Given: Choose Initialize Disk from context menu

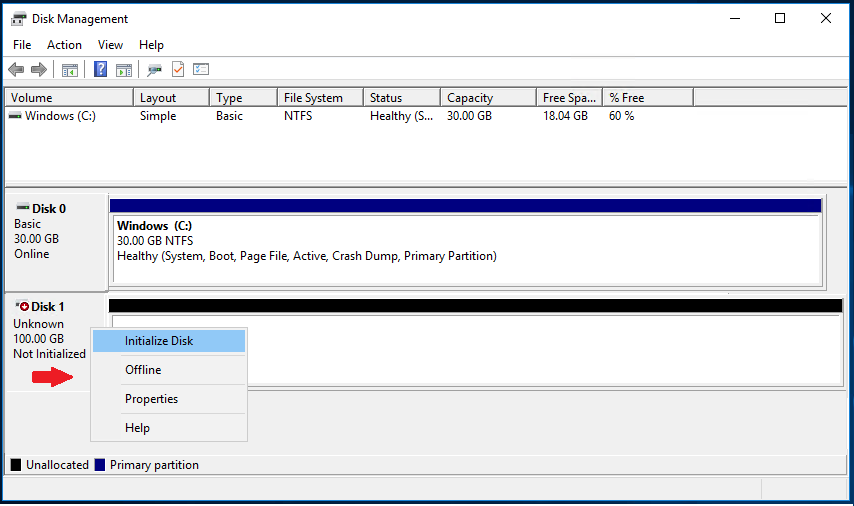Looking at the screenshot, I should pyautogui.click(x=169, y=341).
